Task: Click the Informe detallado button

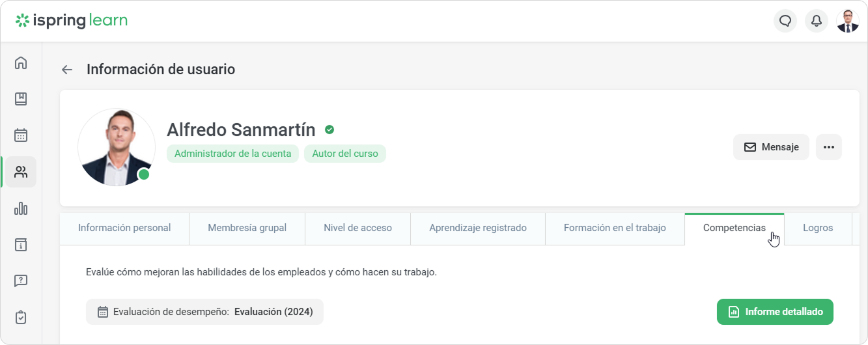Action: tap(775, 312)
